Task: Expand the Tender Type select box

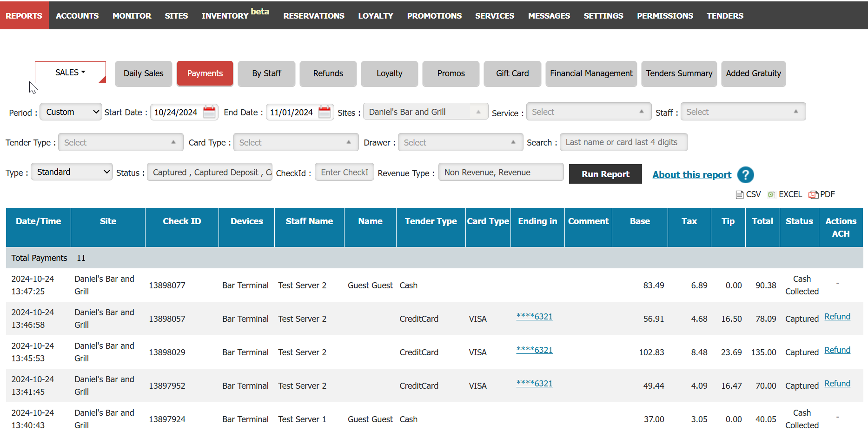Action: tap(120, 143)
